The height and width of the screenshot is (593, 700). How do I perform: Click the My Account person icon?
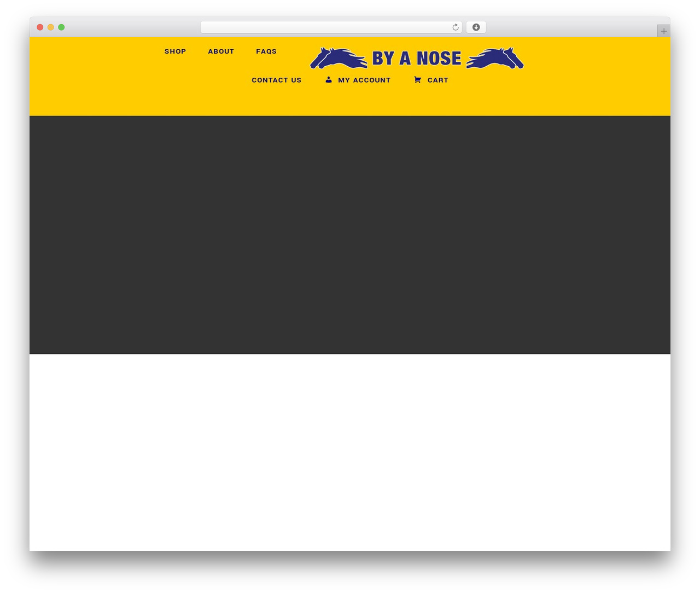point(329,80)
